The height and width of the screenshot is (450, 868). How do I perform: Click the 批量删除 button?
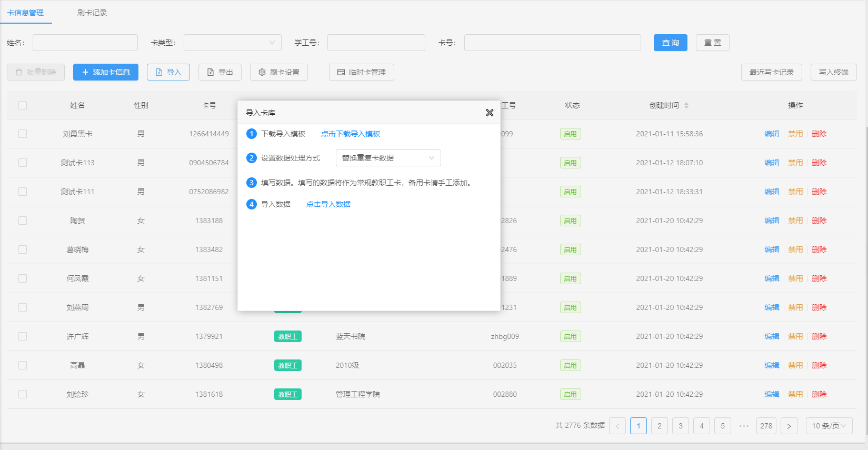coord(36,72)
